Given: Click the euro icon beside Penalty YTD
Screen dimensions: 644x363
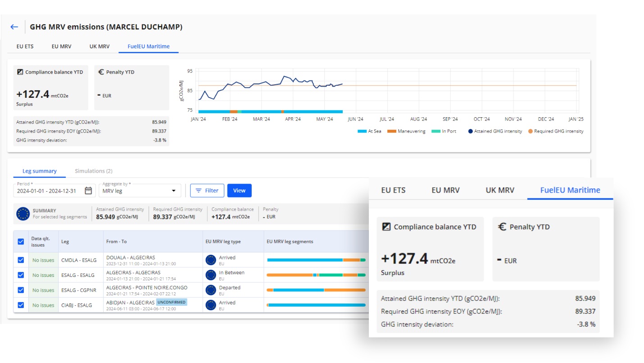Looking at the screenshot, I should click(101, 72).
